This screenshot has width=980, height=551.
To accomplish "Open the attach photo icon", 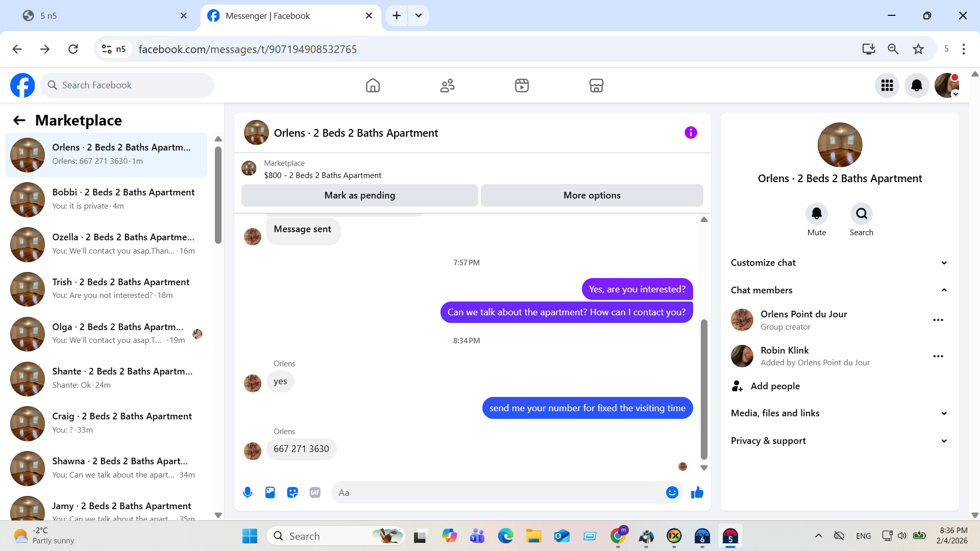I will (270, 492).
